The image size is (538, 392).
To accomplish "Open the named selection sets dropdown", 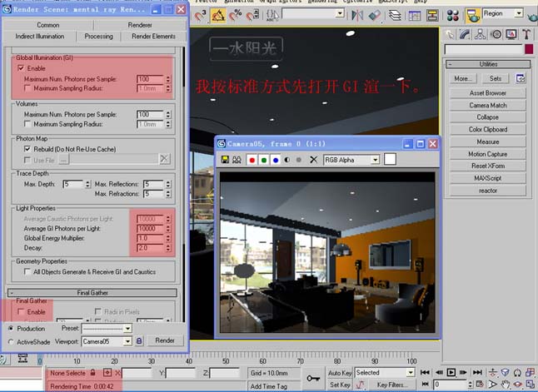I will (340, 13).
